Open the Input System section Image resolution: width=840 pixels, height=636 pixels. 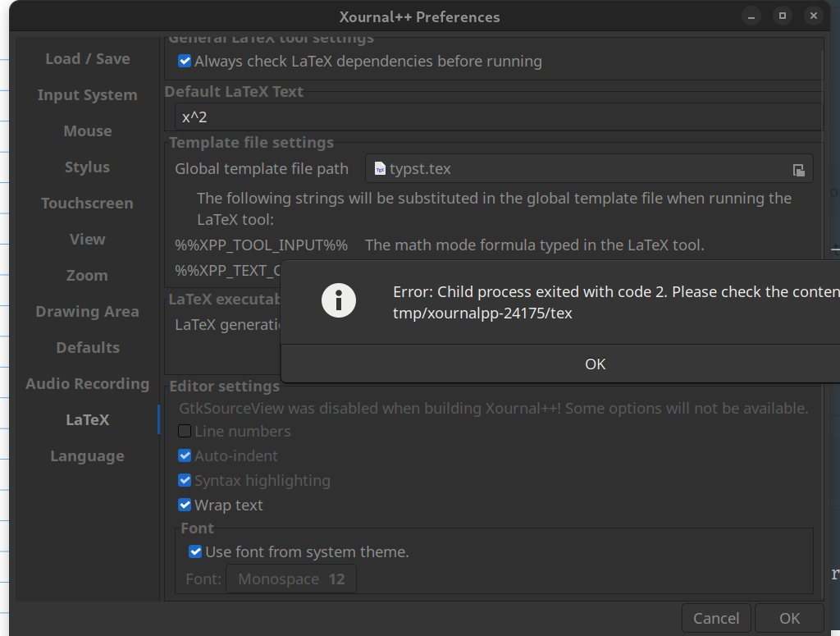87,94
